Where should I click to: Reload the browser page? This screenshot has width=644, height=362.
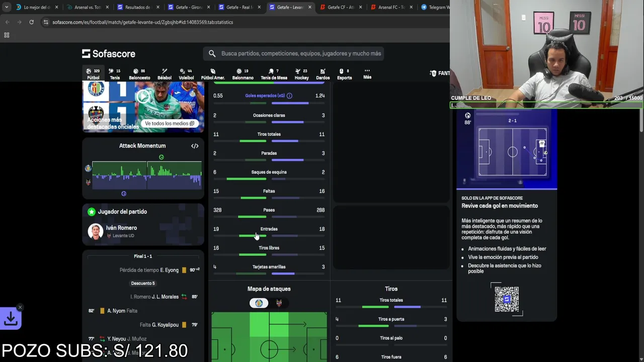click(31, 22)
